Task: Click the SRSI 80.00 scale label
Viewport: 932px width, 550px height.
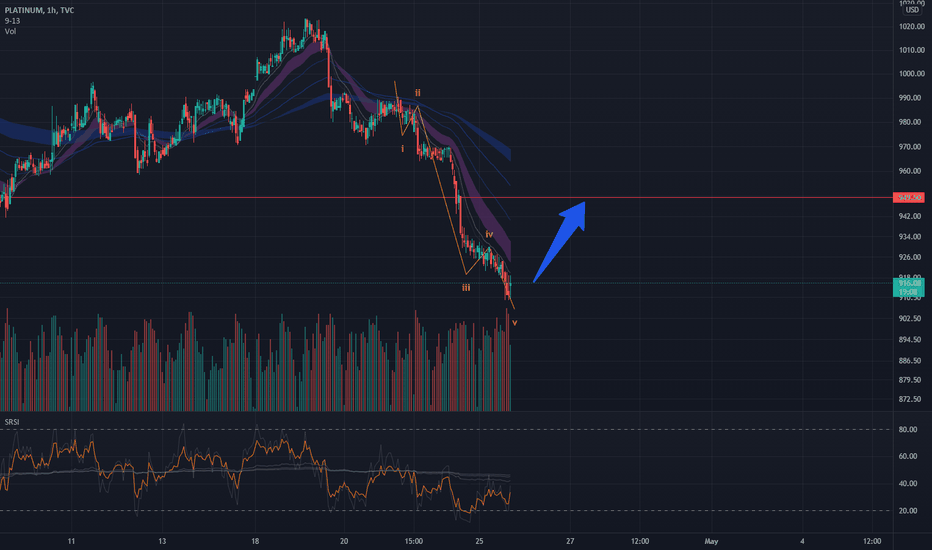Action: 908,429
